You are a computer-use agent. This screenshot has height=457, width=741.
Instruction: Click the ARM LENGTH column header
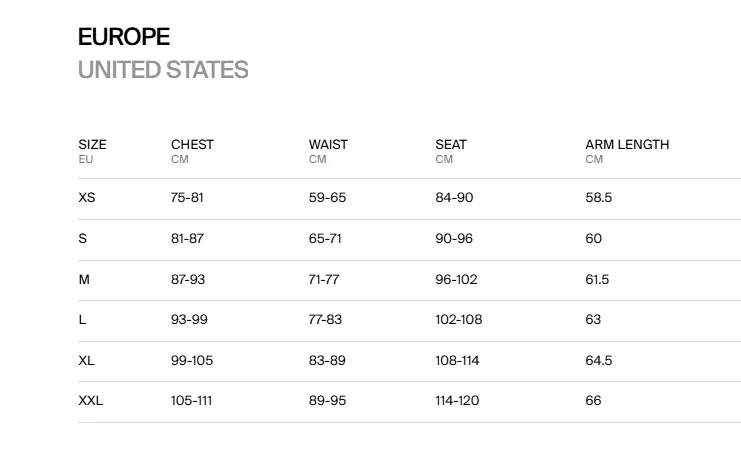point(627,144)
